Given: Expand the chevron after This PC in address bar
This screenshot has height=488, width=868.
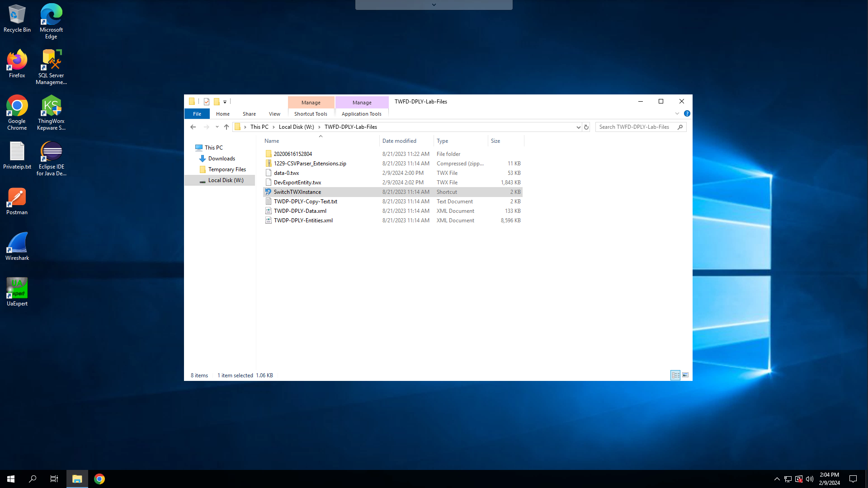Looking at the screenshot, I should [274, 127].
